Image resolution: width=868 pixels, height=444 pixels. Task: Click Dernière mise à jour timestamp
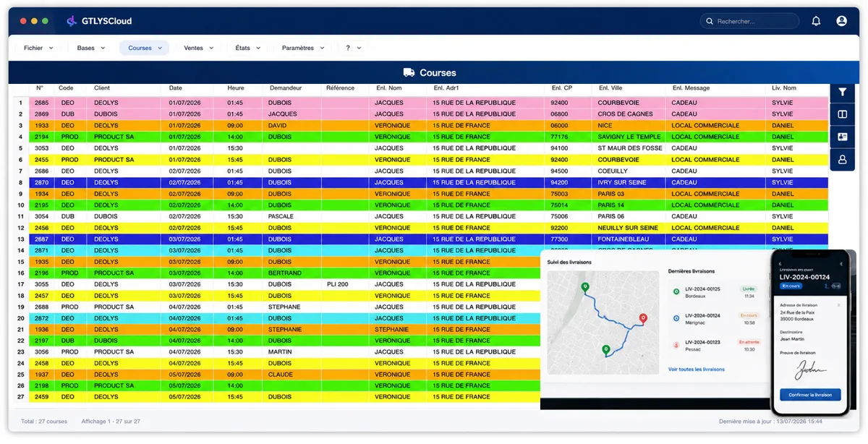770,421
